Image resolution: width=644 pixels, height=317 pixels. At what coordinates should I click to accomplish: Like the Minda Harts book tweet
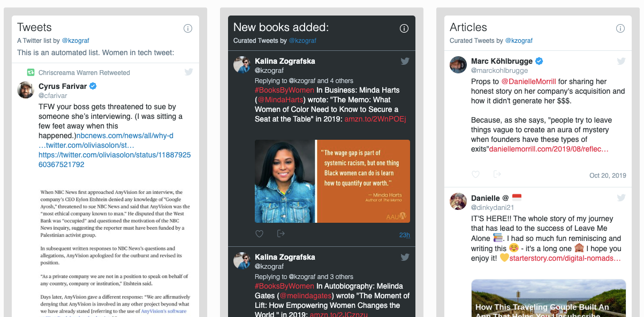(259, 234)
